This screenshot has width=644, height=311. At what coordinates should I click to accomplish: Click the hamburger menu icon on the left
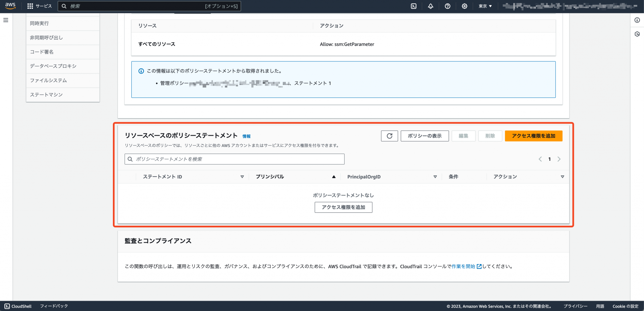[5, 20]
